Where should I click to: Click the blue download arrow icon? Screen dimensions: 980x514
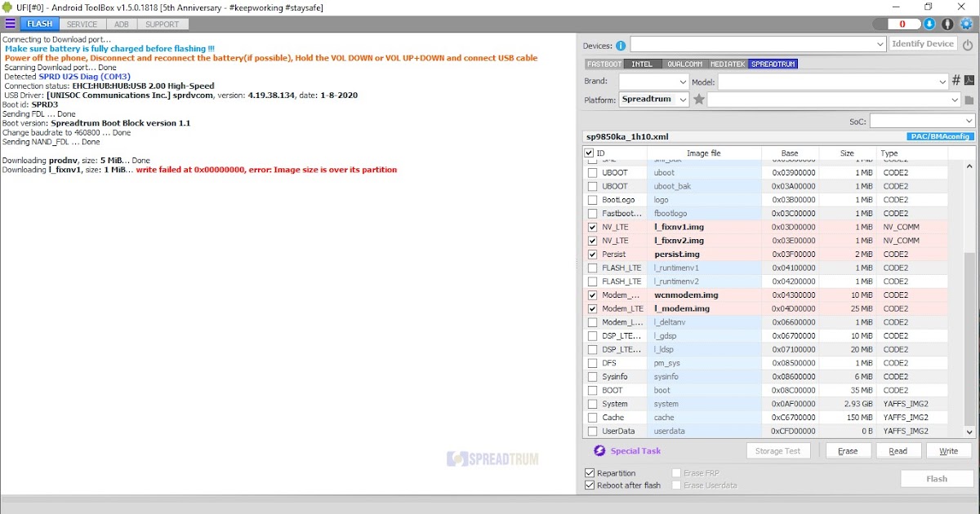(x=929, y=24)
